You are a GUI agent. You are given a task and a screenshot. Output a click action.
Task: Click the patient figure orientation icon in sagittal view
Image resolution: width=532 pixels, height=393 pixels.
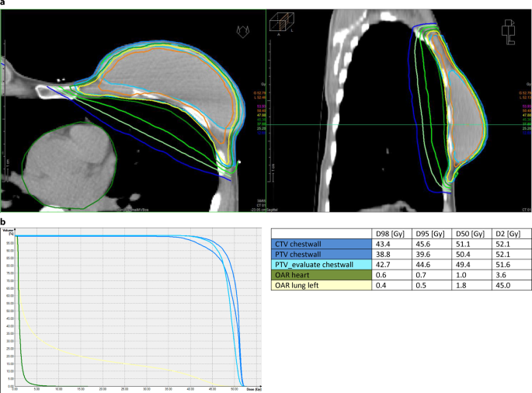point(508,32)
